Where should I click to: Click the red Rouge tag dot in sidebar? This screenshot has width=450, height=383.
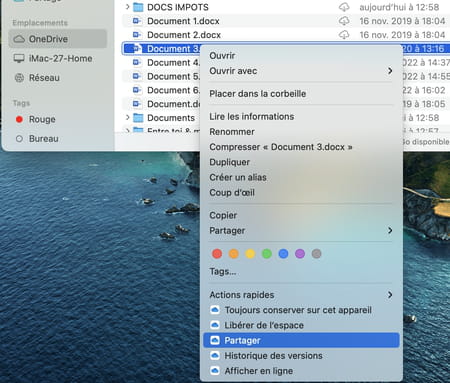(x=19, y=119)
